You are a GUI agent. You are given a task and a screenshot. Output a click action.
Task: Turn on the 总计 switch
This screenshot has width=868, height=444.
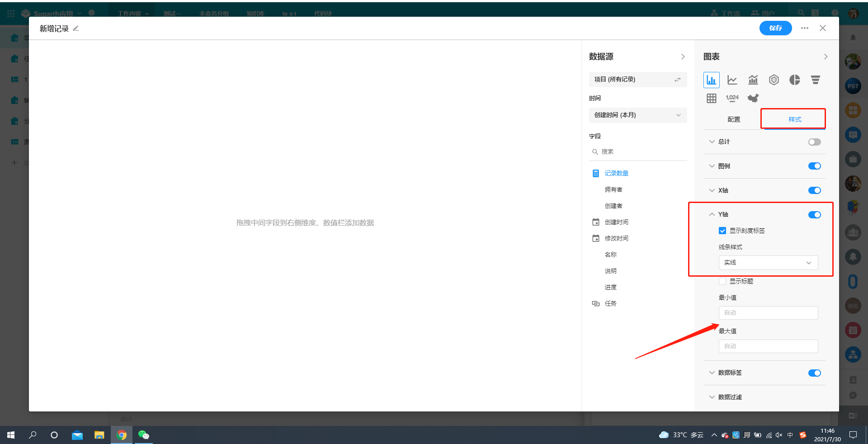point(814,142)
